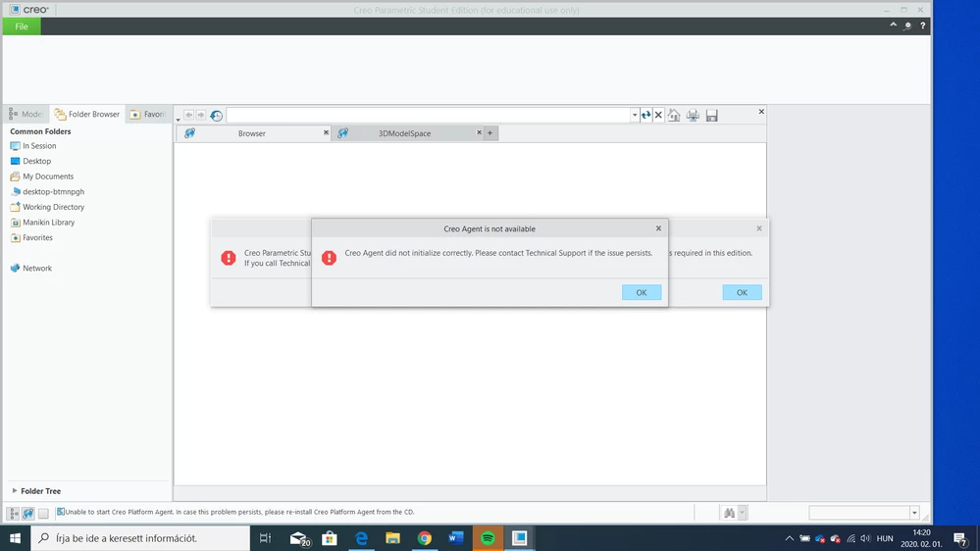The width and height of the screenshot is (980, 551).
Task: Click the Find binoculars icon
Action: (x=729, y=513)
